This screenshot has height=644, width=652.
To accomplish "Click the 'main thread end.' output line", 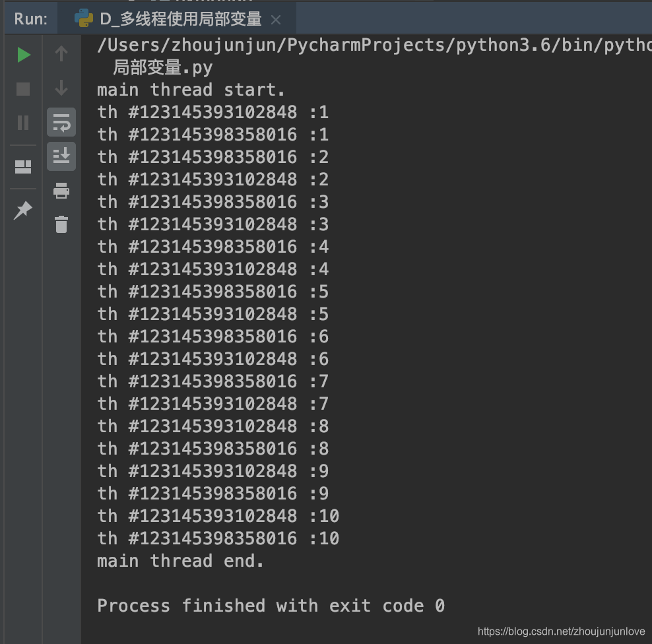I will tap(180, 562).
